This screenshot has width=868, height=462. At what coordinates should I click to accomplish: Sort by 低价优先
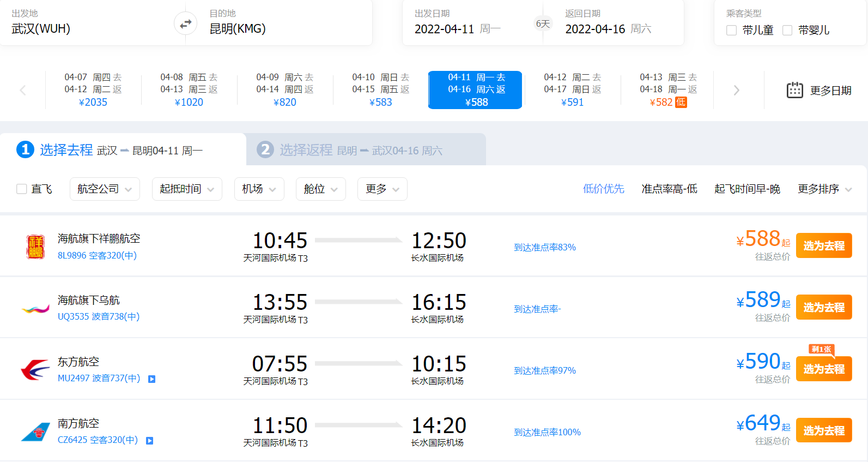pyautogui.click(x=603, y=189)
